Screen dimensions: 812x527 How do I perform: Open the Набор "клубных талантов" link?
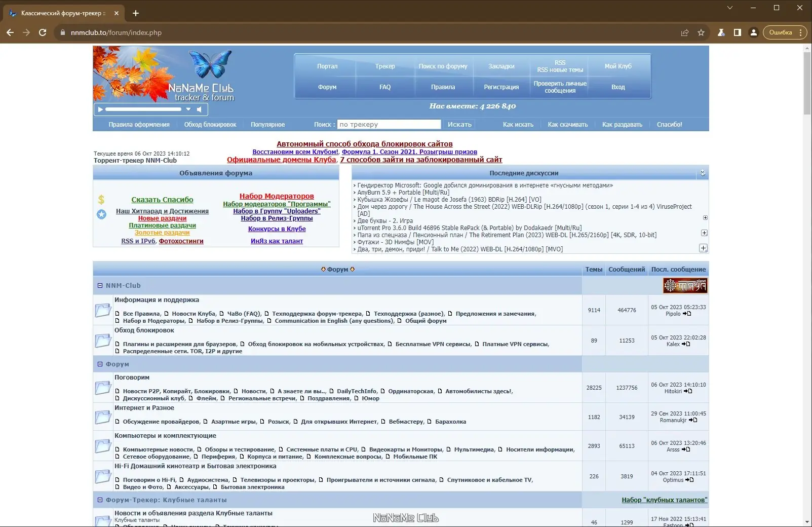665,500
